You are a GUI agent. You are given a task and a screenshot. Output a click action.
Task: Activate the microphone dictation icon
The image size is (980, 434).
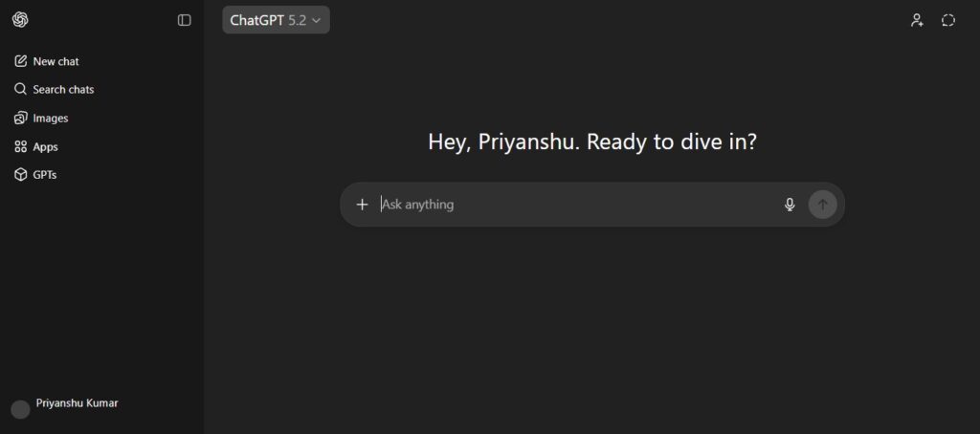coord(790,205)
